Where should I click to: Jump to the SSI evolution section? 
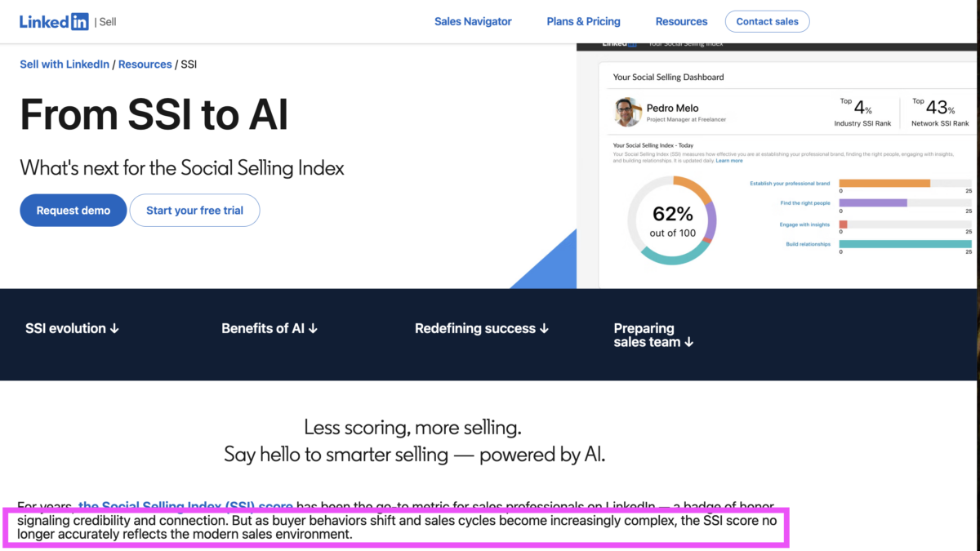[73, 328]
